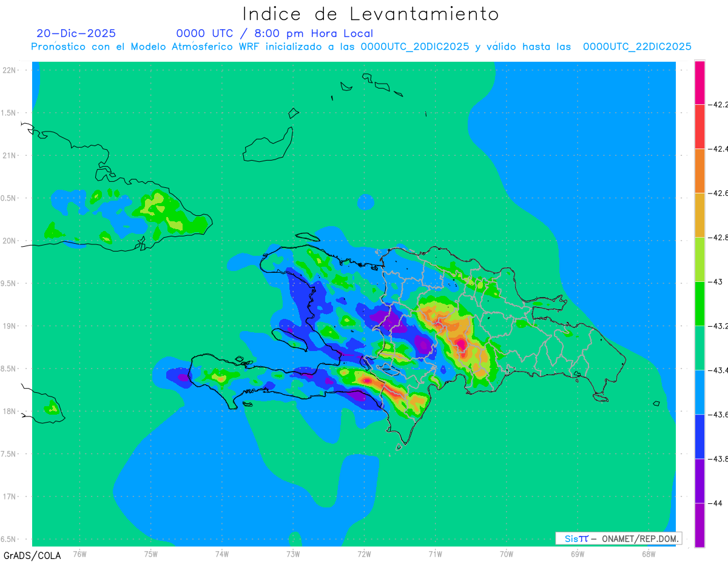The width and height of the screenshot is (728, 562).
Task: Select the date text "20-Dic-2025"
Action: click(x=76, y=33)
